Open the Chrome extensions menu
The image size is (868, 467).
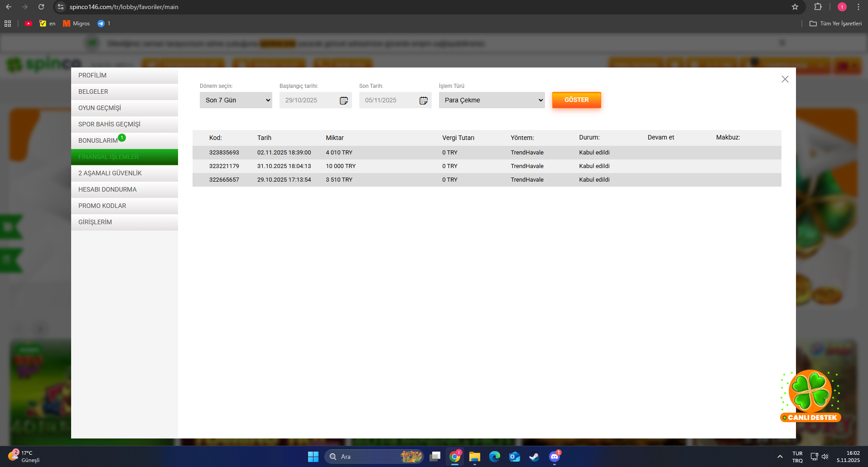pyautogui.click(x=818, y=7)
